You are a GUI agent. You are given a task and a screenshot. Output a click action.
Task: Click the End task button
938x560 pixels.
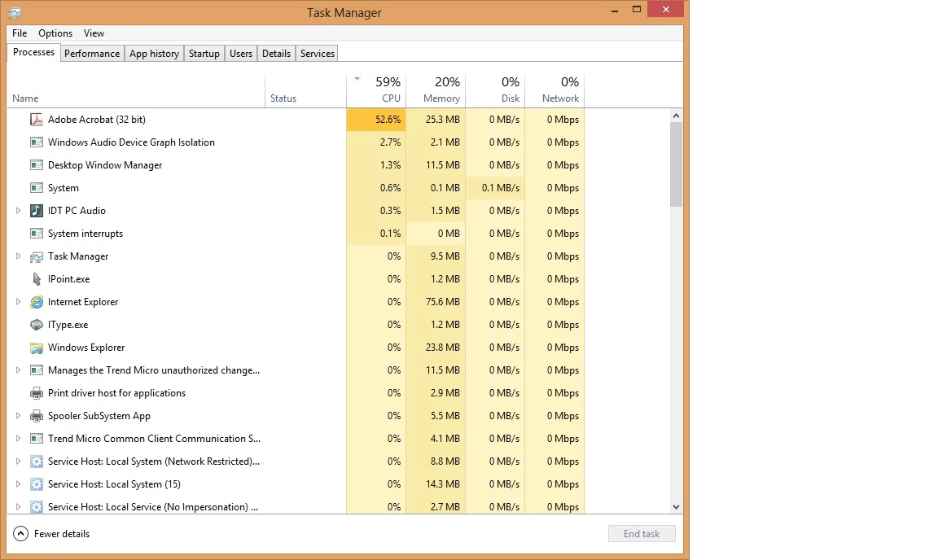[x=642, y=534]
